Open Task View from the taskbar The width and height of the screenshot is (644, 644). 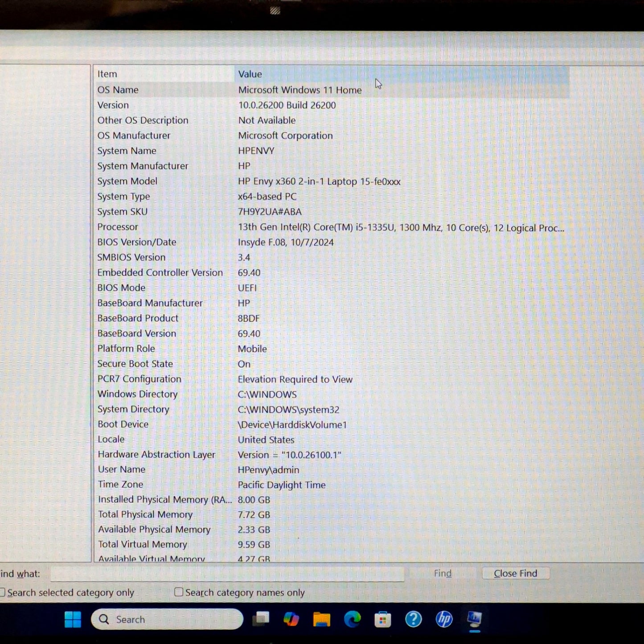[x=261, y=619]
